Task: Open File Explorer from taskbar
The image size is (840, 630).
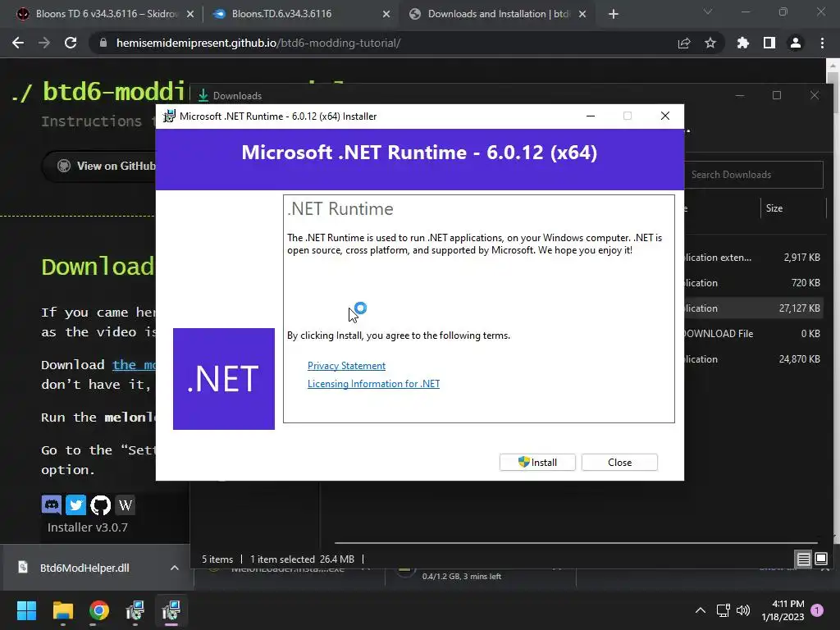Action: (62, 610)
